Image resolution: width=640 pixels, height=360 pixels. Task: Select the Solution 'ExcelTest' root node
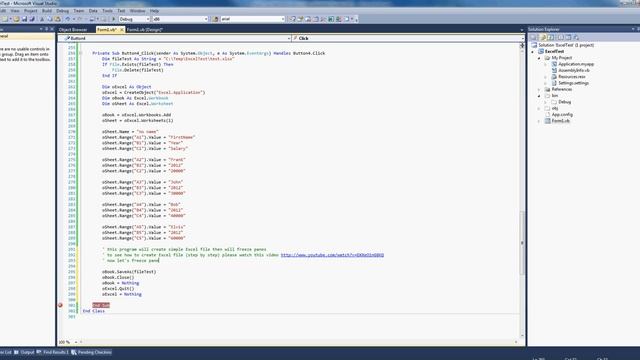566,45
